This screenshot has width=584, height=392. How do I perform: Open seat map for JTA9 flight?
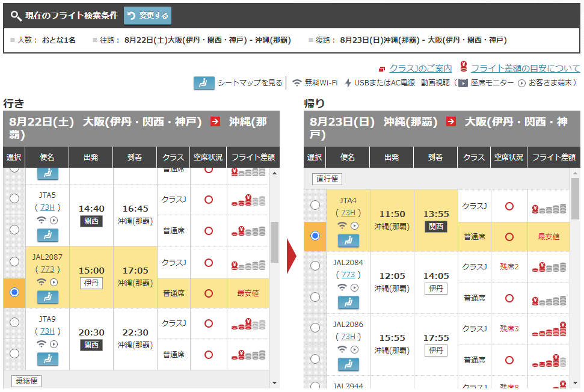coord(48,359)
